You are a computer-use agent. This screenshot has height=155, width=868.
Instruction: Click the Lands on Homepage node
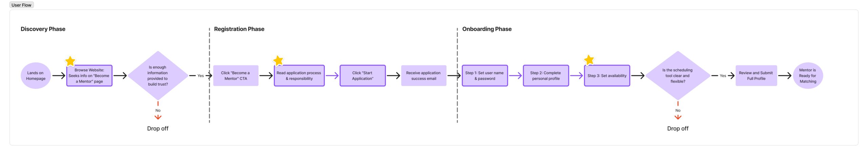tap(36, 75)
